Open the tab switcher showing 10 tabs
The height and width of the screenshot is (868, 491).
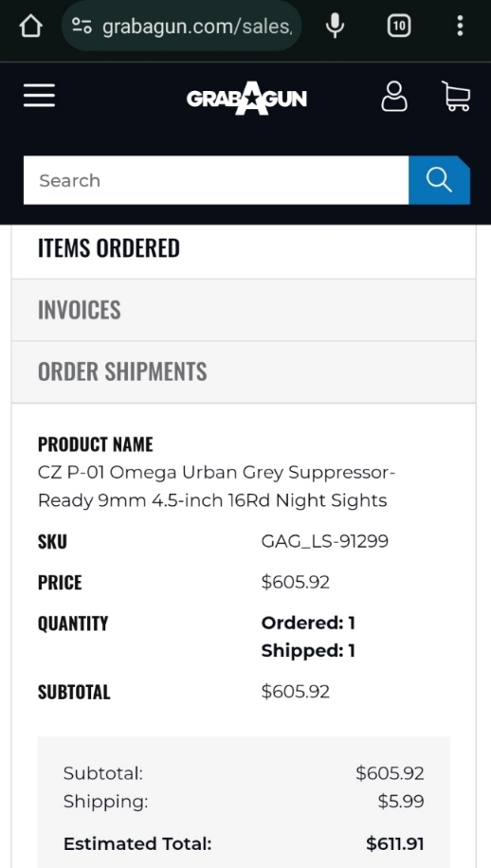(399, 26)
